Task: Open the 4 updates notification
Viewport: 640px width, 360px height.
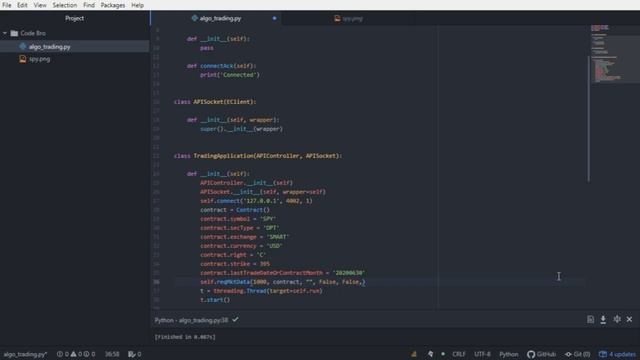Action: click(x=617, y=354)
